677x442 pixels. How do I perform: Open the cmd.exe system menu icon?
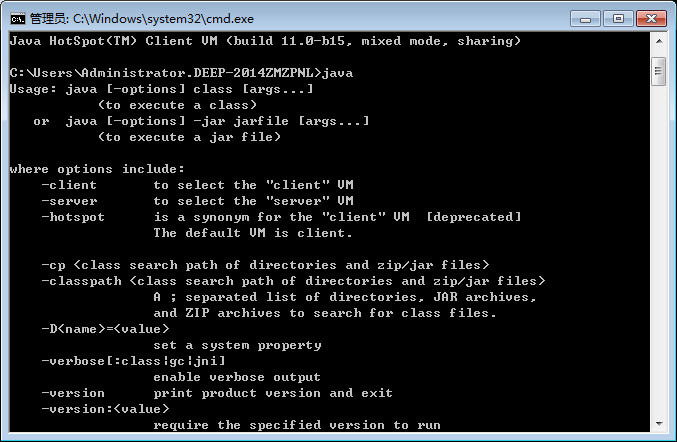click(x=18, y=19)
